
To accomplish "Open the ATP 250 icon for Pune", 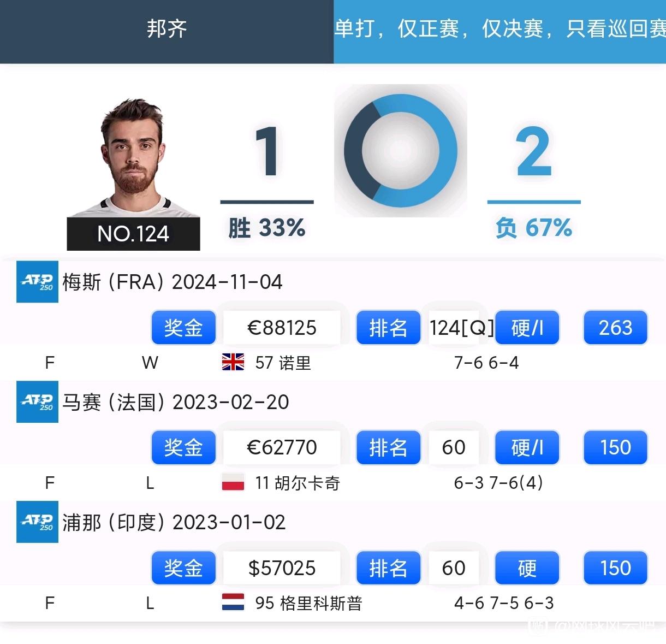I will pyautogui.click(x=37, y=522).
